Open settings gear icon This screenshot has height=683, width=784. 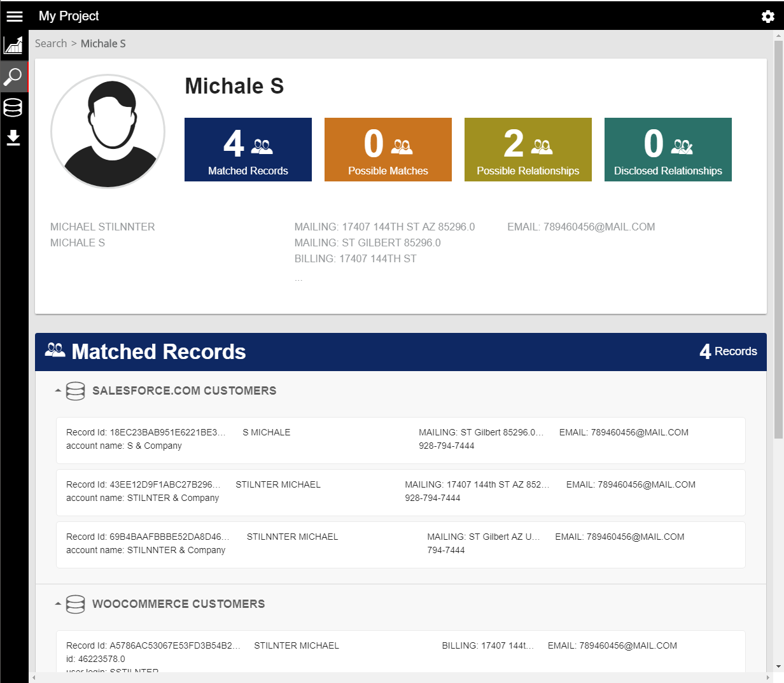pyautogui.click(x=767, y=17)
